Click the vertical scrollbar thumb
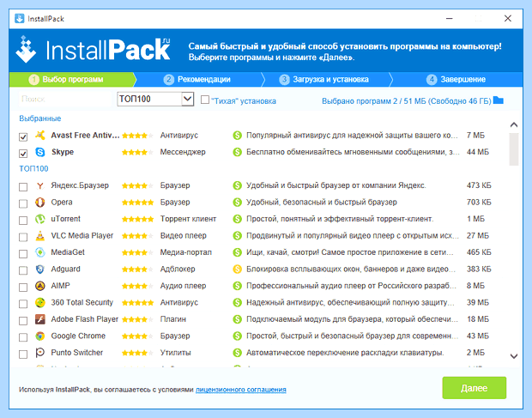 click(x=514, y=149)
